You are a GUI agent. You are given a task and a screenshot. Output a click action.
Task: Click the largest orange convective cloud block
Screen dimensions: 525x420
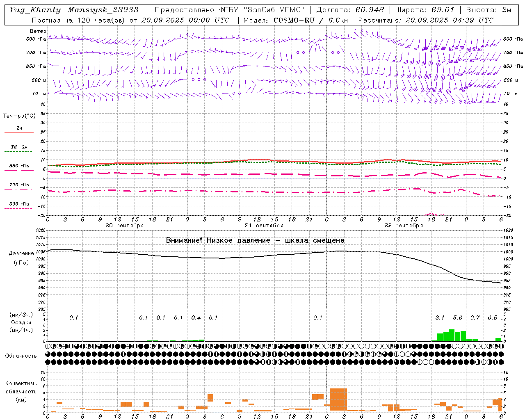tap(338, 399)
